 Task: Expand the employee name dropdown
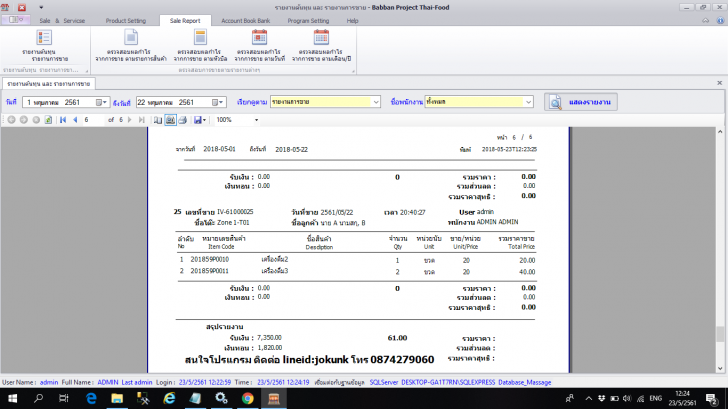pyautogui.click(x=528, y=102)
